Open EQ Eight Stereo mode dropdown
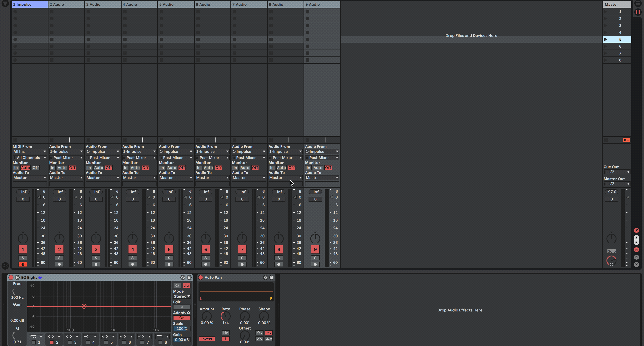Image resolution: width=644 pixels, height=346 pixels. click(182, 296)
